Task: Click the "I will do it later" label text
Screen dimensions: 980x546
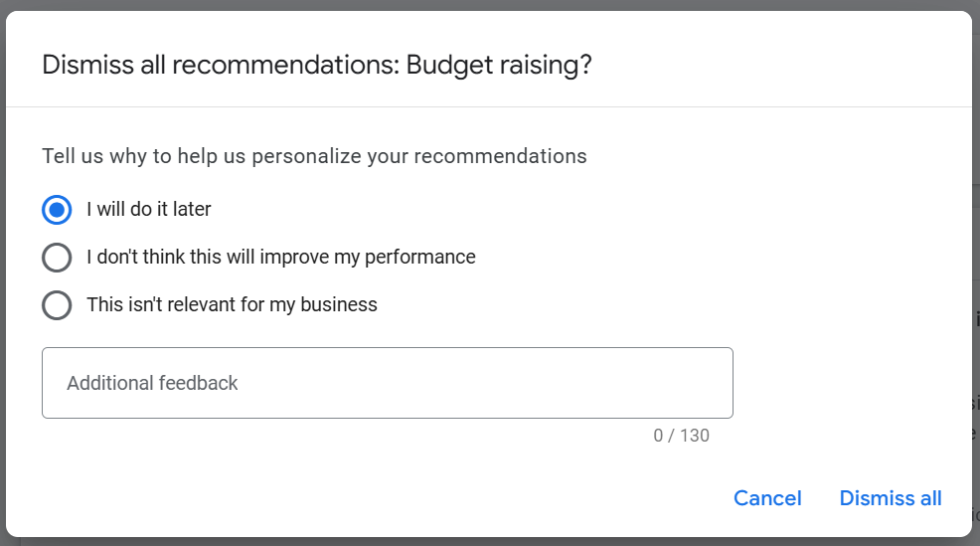Action: [149, 210]
